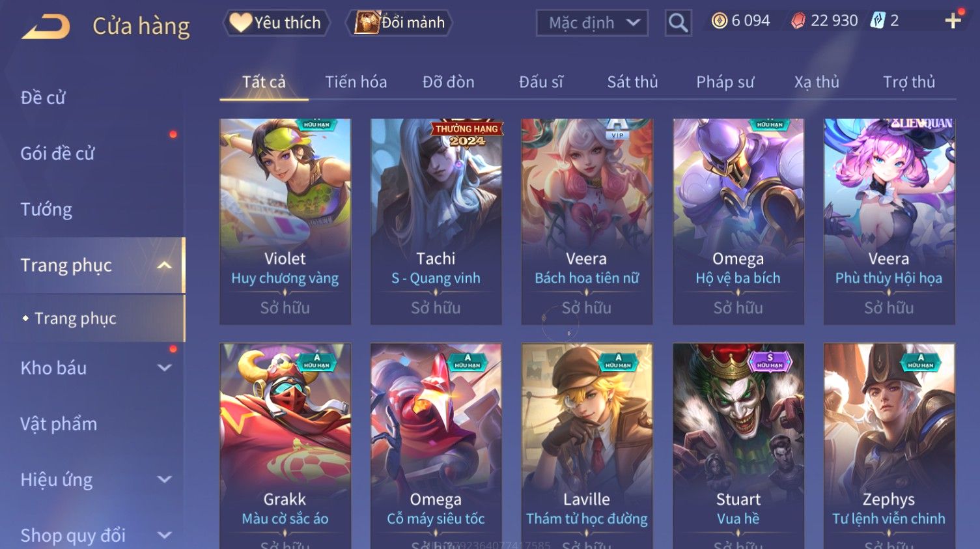Viewport: 980px width, 549px height.
Task: Click the gold coin balance icon
Action: point(719,21)
